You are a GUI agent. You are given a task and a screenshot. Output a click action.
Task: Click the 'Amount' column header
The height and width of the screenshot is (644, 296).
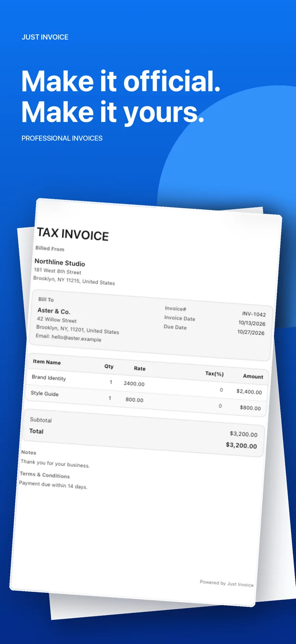point(253,376)
